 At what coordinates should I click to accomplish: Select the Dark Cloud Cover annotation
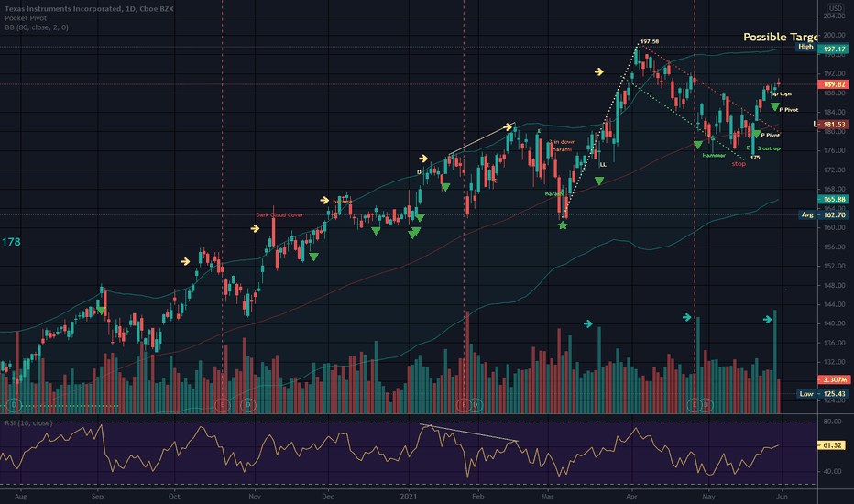[279, 214]
